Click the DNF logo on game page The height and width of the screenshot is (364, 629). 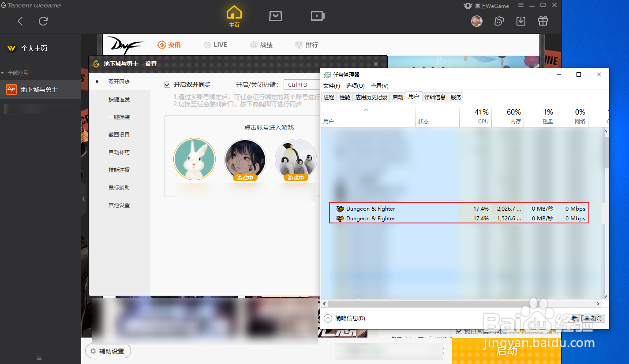coord(127,45)
